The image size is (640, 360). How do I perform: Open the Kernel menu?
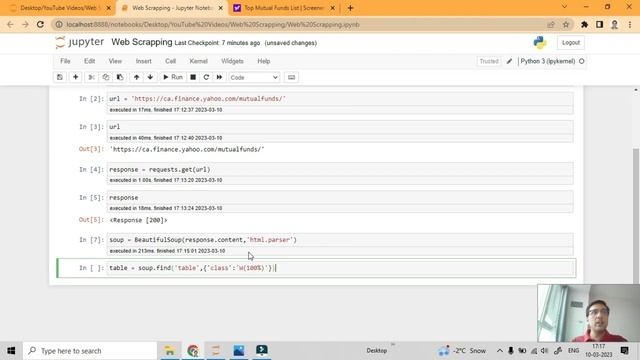[x=199, y=61]
